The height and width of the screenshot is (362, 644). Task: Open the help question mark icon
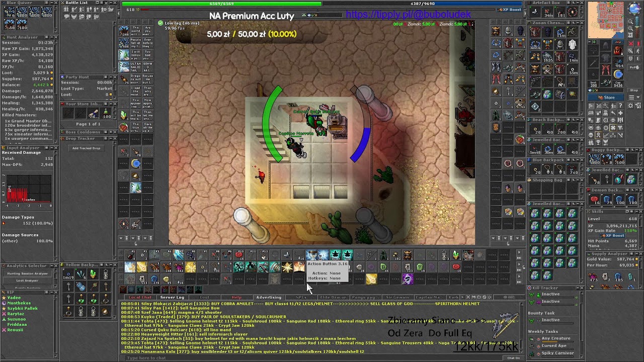(620, 106)
